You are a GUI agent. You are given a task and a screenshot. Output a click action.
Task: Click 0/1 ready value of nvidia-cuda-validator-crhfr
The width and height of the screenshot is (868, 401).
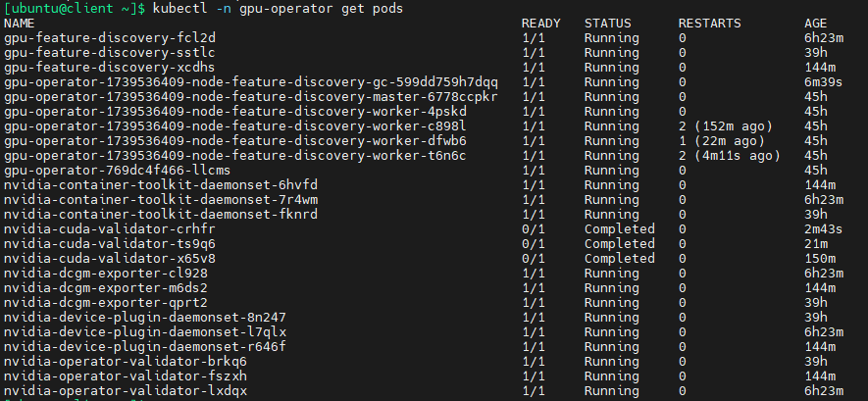tap(534, 229)
